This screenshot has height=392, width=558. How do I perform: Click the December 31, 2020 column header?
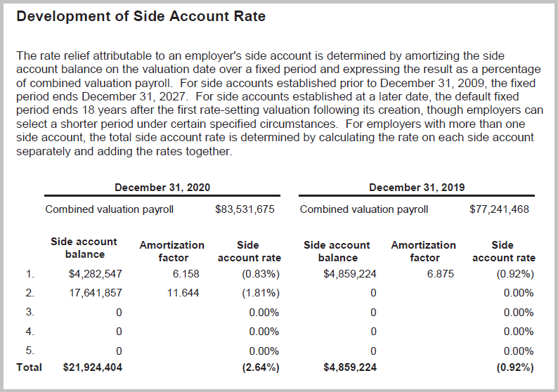pos(162,187)
